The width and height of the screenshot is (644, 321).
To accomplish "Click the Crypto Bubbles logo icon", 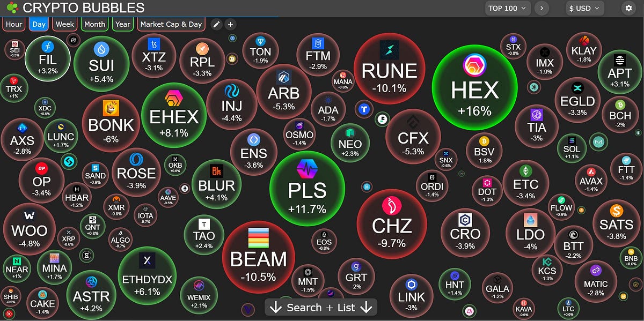I will coord(12,8).
